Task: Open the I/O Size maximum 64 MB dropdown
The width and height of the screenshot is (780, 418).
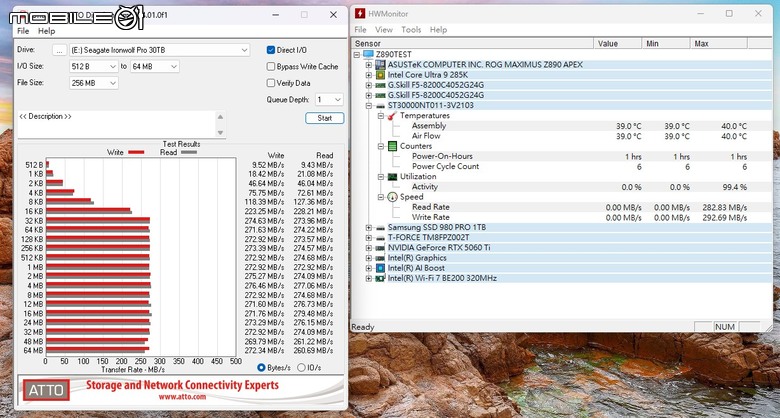Action: click(x=155, y=66)
